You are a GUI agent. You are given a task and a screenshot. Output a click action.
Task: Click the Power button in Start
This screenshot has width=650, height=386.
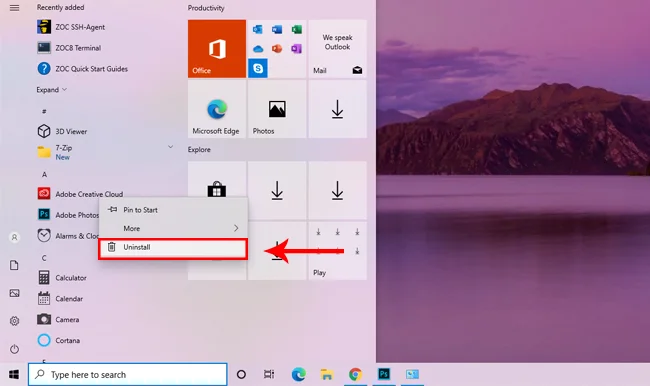pos(15,349)
